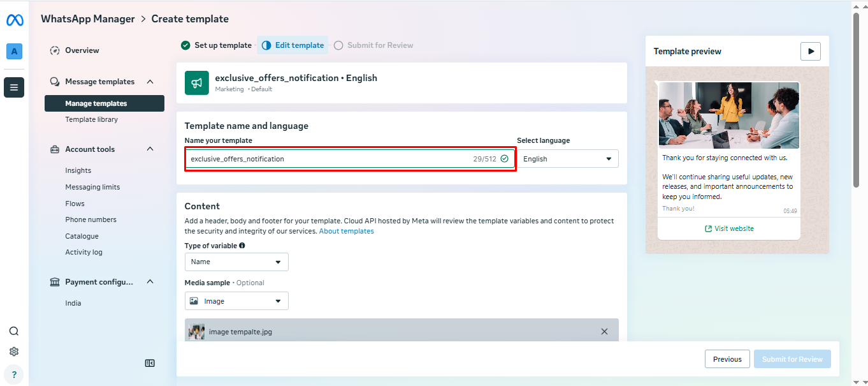Viewport: 868px width, 386px height.
Task: Click the Submit for Review button
Action: pyautogui.click(x=792, y=359)
